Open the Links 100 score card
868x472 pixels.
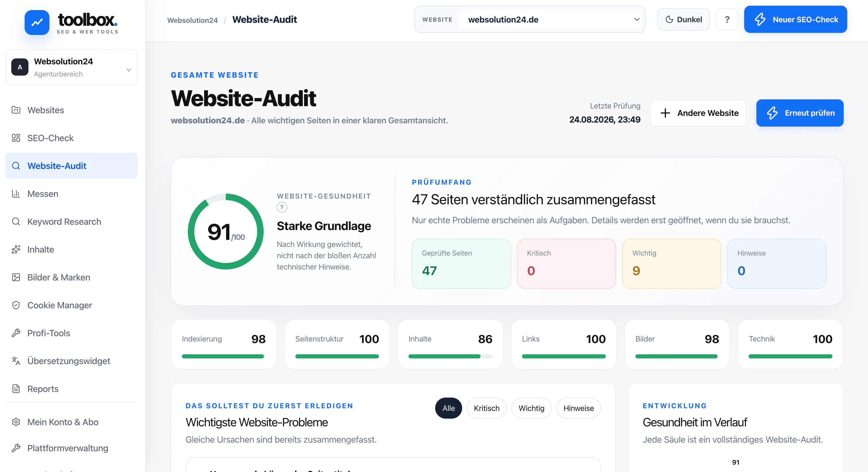point(564,344)
